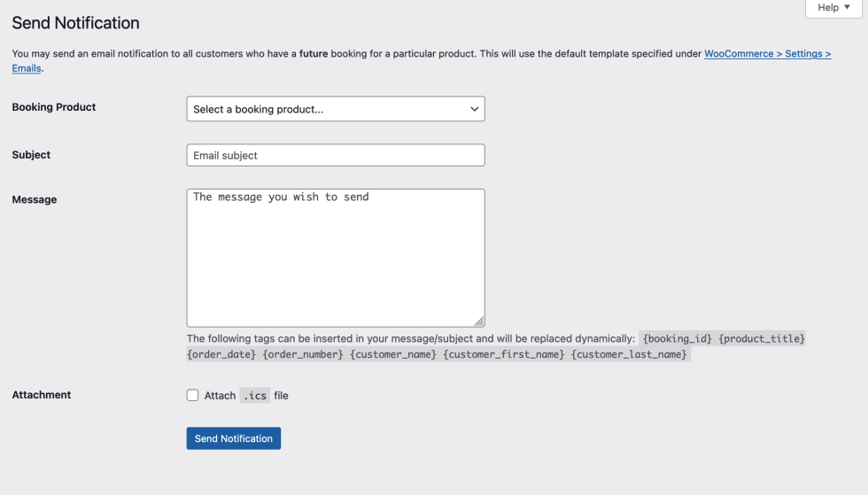
Task: Click the {order_date} tag
Action: pos(221,355)
